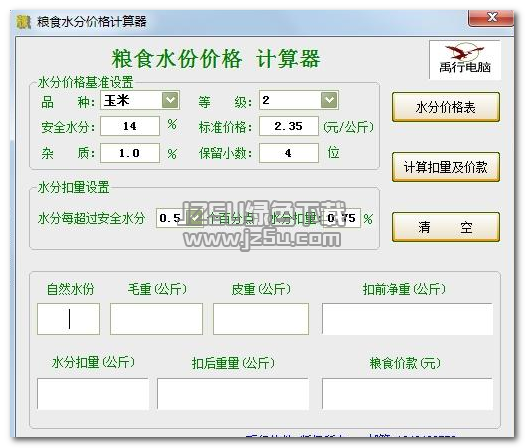Click the 毛重(公斤) input box
Image resolution: width=525 pixels, height=448 pixels.
156,319
